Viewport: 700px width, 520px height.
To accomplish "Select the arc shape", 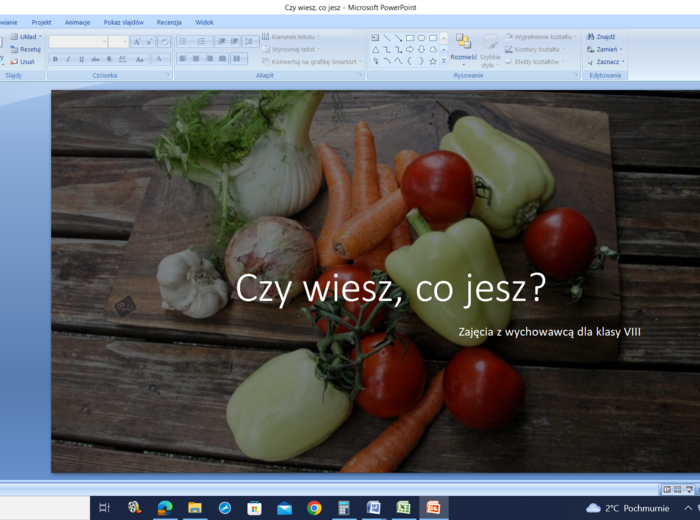I will [x=387, y=61].
